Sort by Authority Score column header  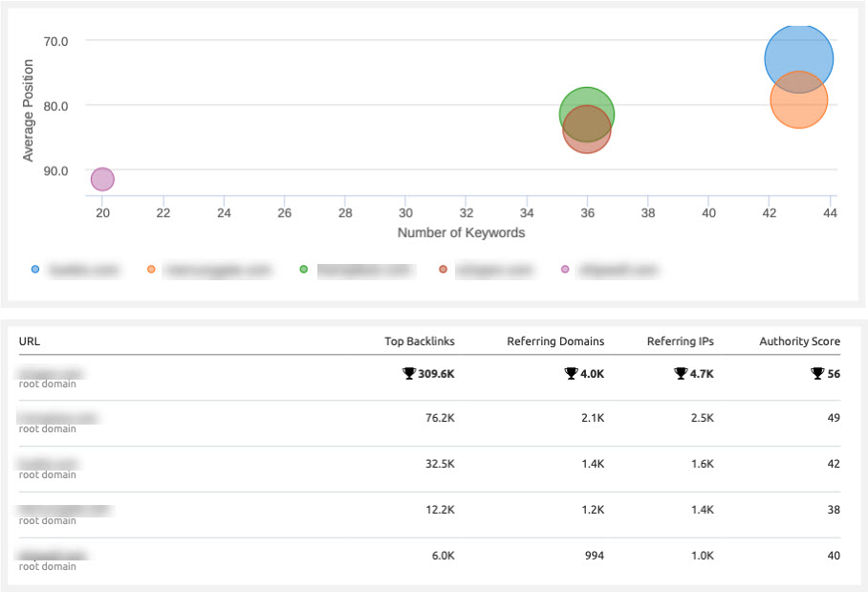click(x=799, y=340)
